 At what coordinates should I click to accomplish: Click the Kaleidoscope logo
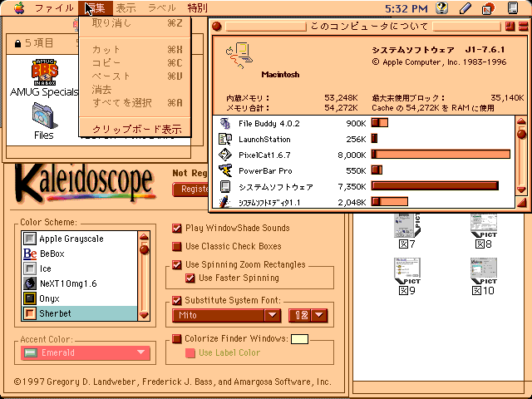[x=85, y=182]
